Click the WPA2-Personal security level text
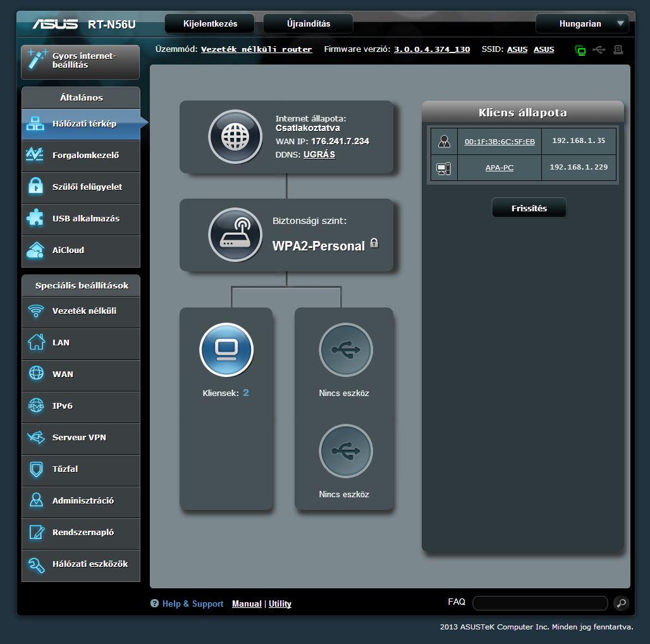This screenshot has width=650, height=644. [319, 246]
